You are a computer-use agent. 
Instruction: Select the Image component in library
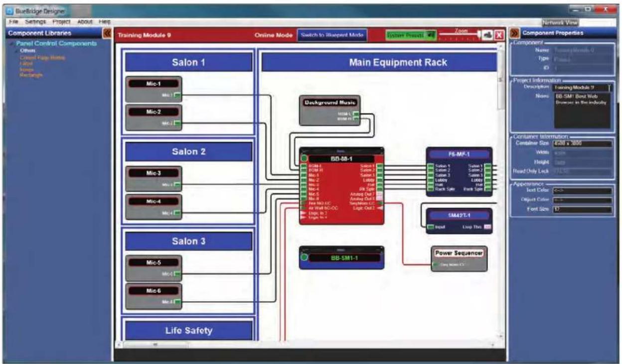(x=26, y=69)
